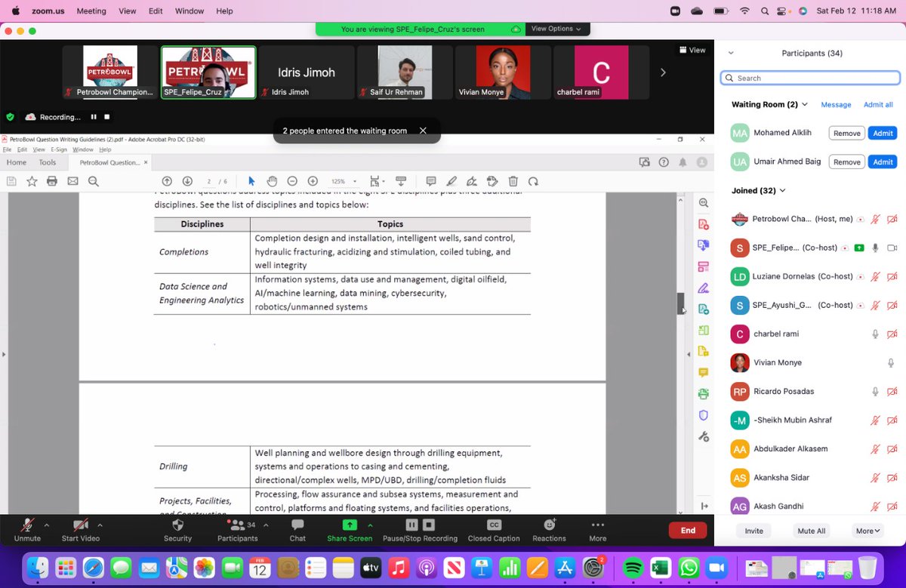The width and height of the screenshot is (906, 588).
Task: Click Mute All button
Action: (811, 531)
